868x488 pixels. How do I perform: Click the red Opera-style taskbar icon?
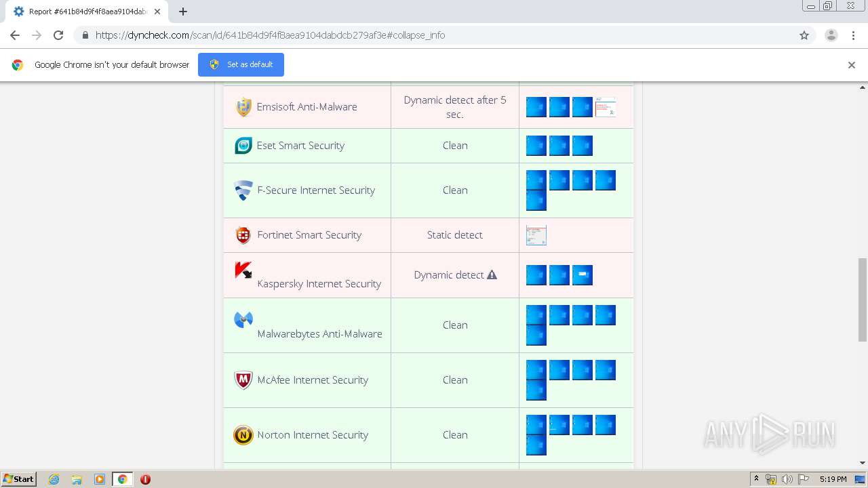point(145,479)
